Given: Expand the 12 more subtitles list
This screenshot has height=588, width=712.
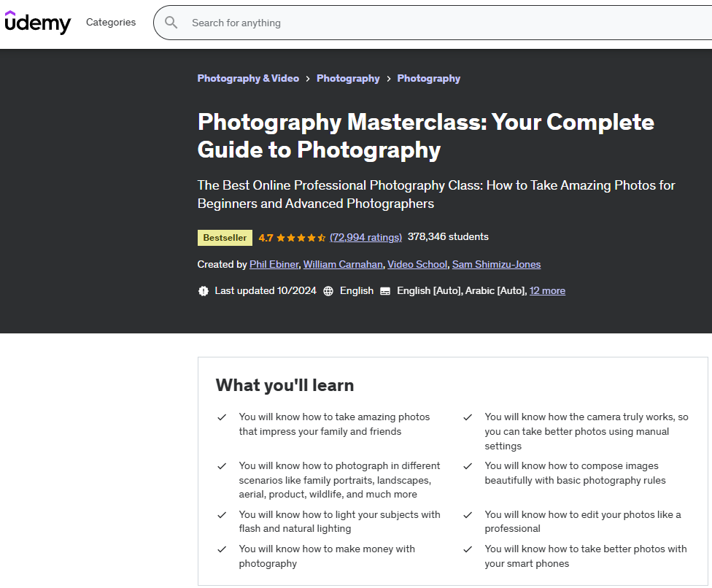Looking at the screenshot, I should coord(547,291).
